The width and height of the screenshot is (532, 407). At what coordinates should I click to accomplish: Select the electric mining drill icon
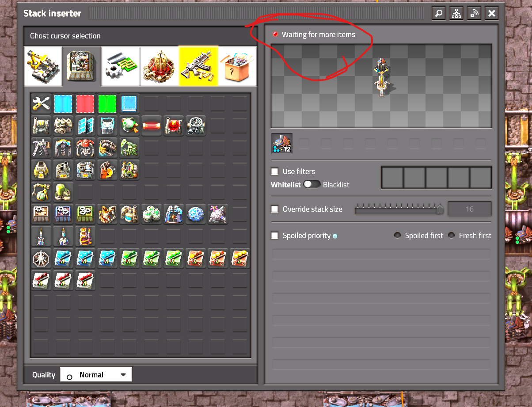[64, 148]
